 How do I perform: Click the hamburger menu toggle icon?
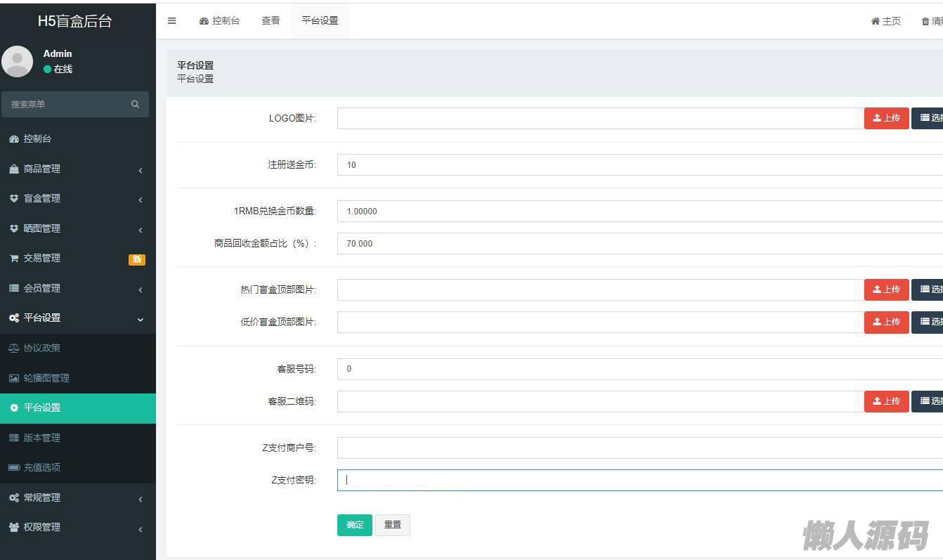coord(171,21)
